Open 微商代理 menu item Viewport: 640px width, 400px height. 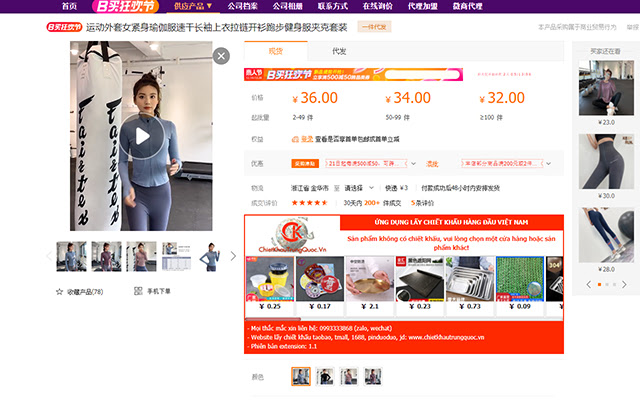tap(468, 6)
